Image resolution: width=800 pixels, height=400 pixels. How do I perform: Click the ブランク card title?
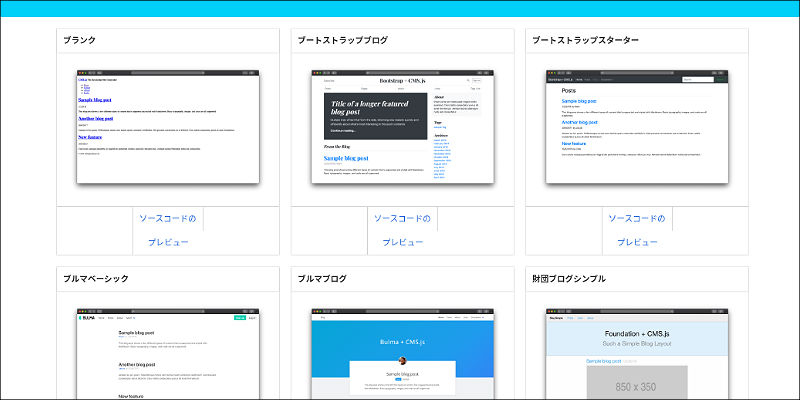pos(80,40)
